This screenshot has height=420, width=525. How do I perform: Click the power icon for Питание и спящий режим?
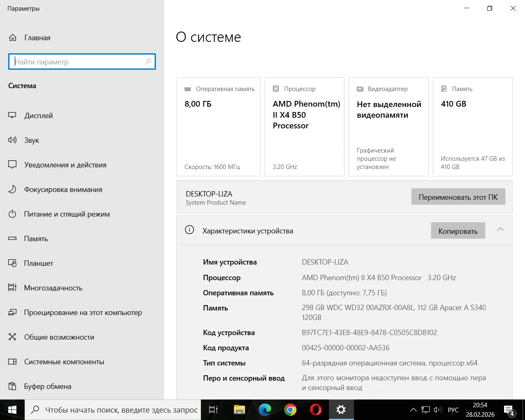click(12, 214)
